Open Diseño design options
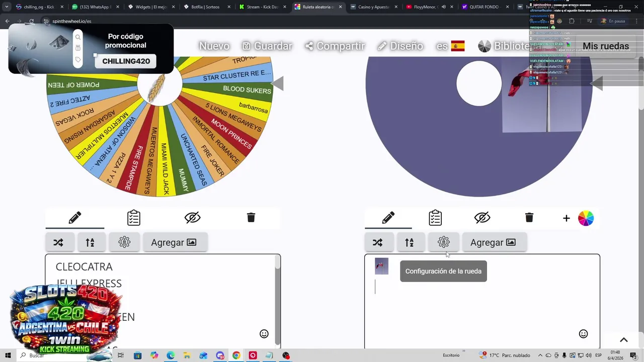Screen dimensions: 644x362 400,46
